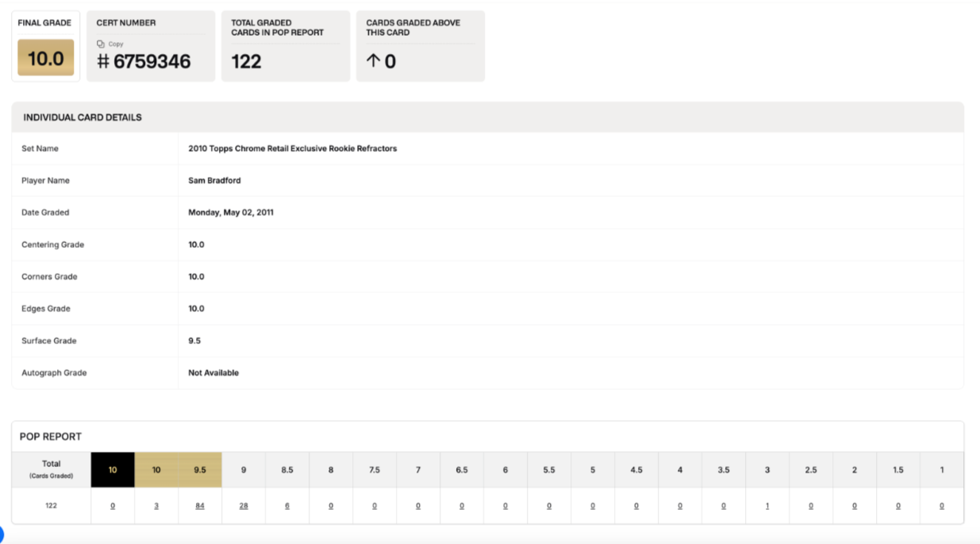Click the 0 count under grade 8
The width and height of the screenshot is (980, 544).
pos(331,506)
